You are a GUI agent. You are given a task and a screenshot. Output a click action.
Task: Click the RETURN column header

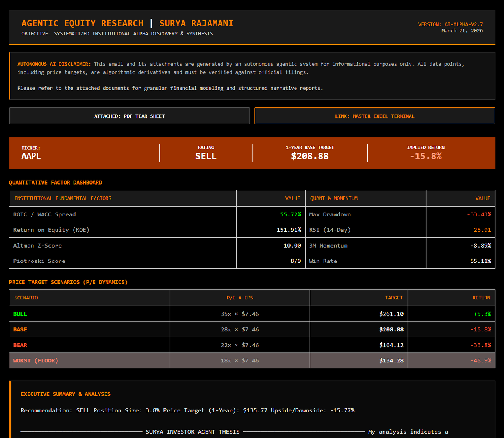[x=482, y=298]
